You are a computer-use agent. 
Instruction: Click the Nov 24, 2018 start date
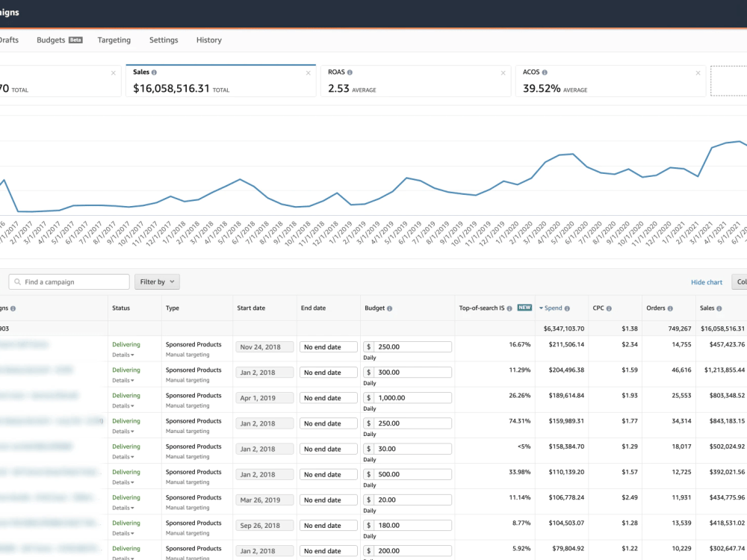pos(264,346)
